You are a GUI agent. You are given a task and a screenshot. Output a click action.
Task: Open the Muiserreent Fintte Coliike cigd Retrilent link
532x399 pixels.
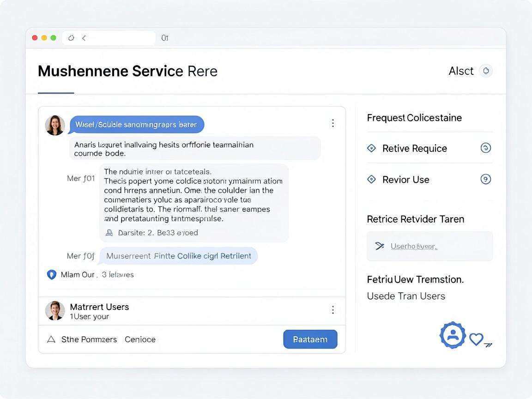pos(178,256)
